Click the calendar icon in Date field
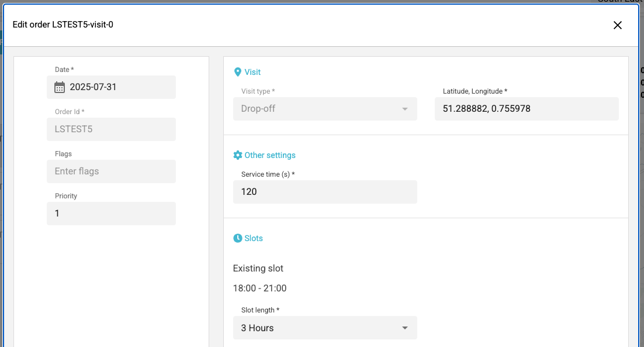Image resolution: width=644 pixels, height=347 pixels. pos(60,87)
